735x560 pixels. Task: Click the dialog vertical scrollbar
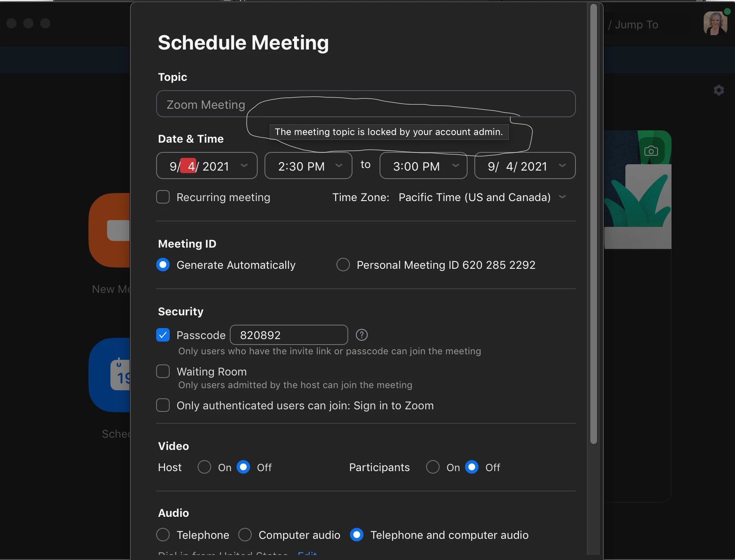tap(594, 223)
